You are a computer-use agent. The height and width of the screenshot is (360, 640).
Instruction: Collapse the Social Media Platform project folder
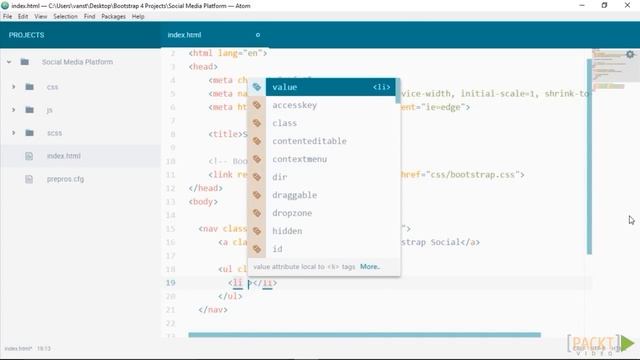9,62
